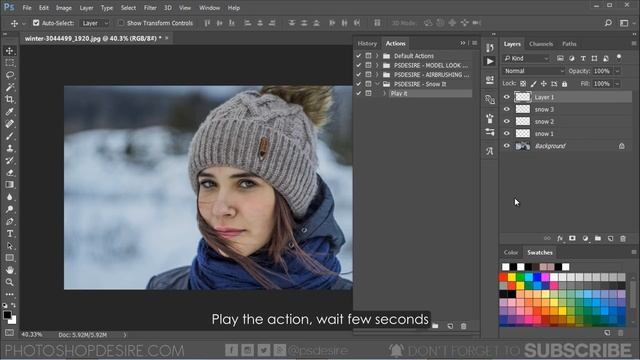Hide the snow 3 layer

click(x=507, y=109)
